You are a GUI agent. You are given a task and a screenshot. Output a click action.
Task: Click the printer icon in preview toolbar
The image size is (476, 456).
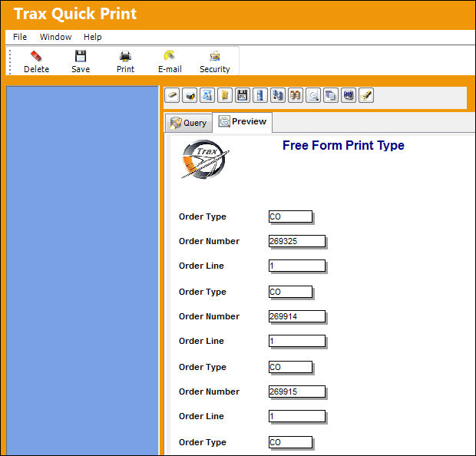click(190, 95)
